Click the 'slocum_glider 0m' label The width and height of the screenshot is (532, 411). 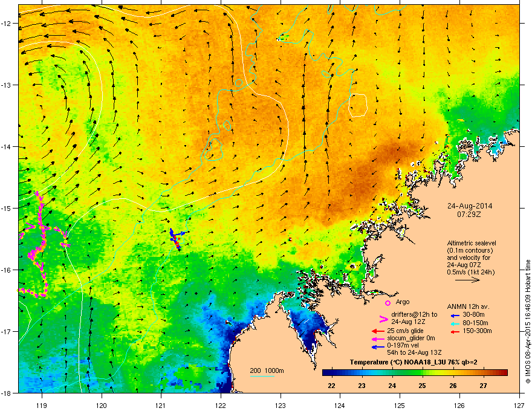[x=411, y=338]
